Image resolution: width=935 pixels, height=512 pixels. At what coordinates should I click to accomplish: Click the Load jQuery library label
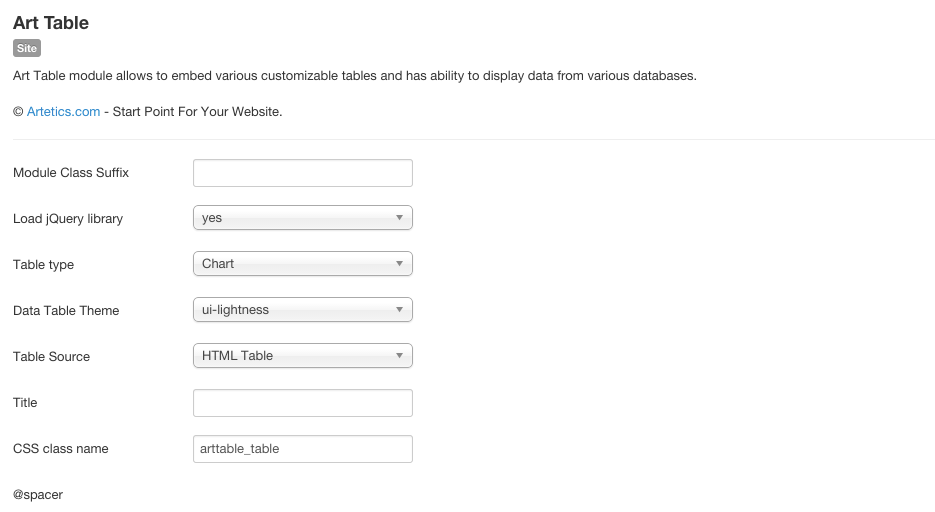pyautogui.click(x=68, y=219)
